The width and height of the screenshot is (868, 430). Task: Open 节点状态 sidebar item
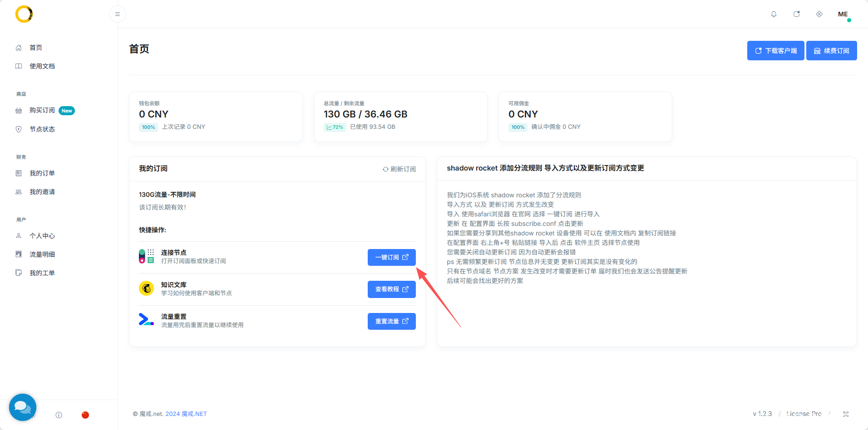(42, 129)
